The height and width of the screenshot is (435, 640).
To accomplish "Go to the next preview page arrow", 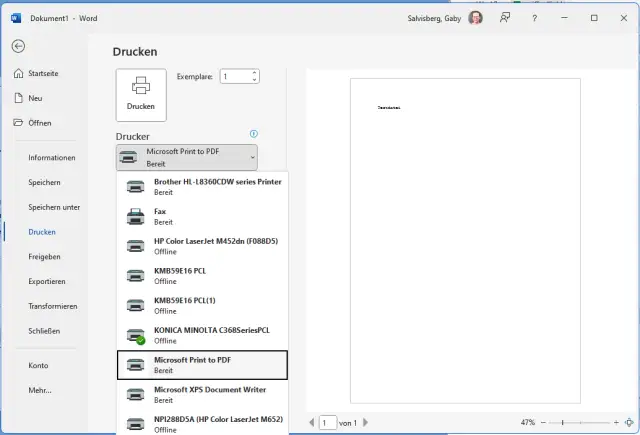I will tap(367, 423).
